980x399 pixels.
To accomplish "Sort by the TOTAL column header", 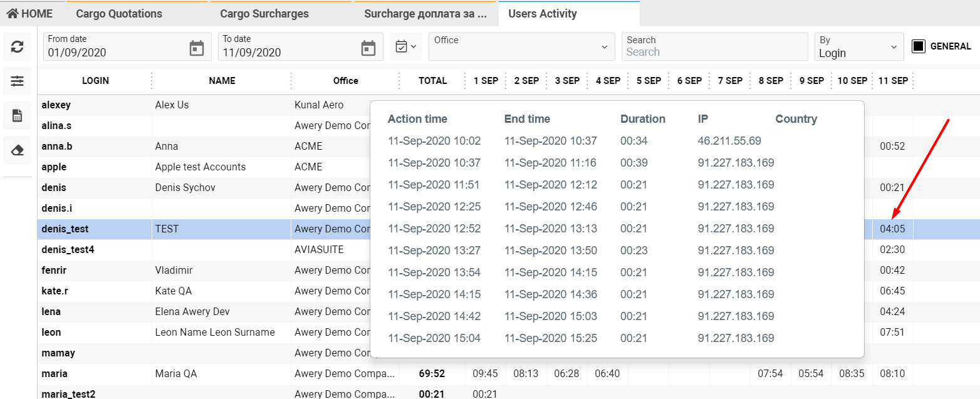I will (432, 81).
